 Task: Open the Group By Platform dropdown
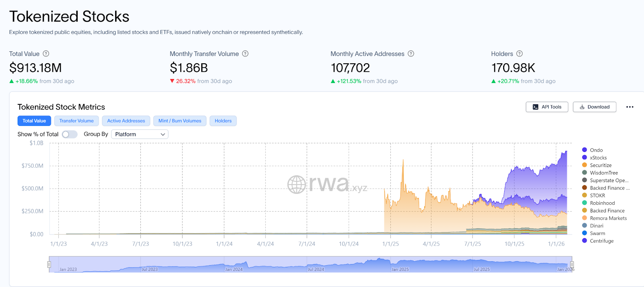140,134
